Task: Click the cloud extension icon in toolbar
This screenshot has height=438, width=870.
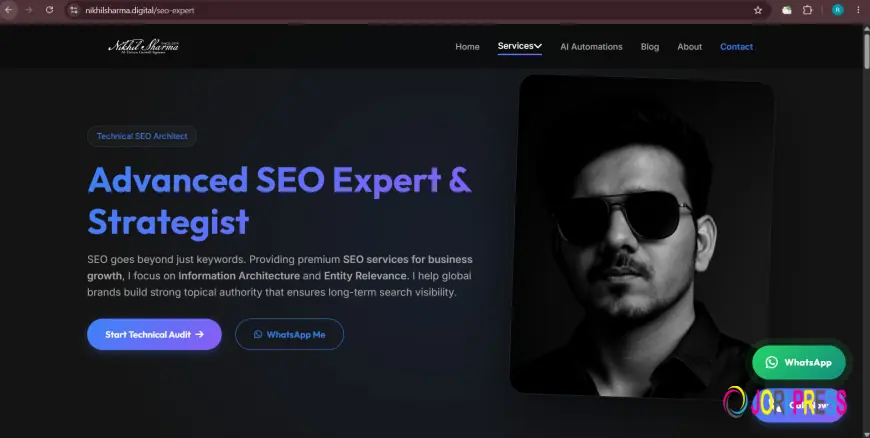Action: point(787,10)
